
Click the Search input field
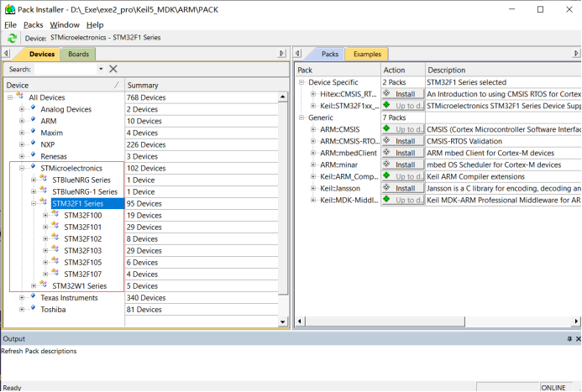click(66, 69)
